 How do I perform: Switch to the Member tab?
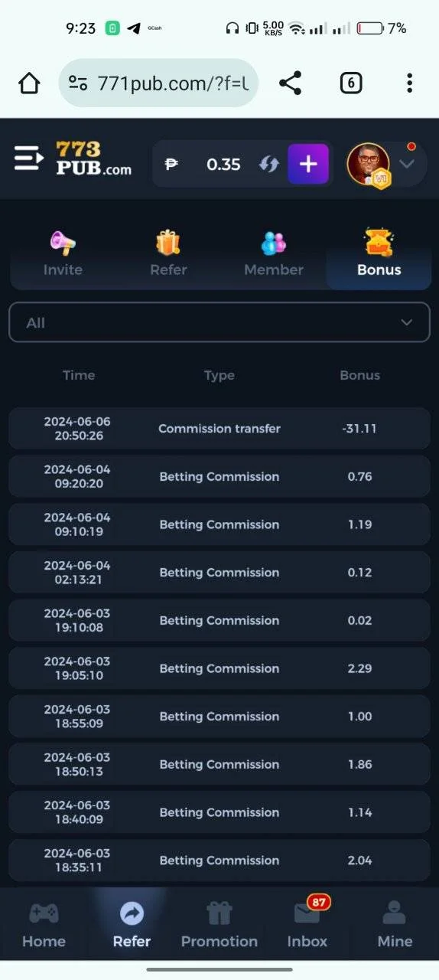click(x=274, y=255)
